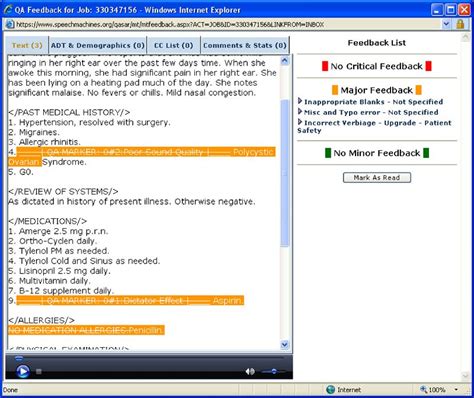Click the 'No Minor Feedback' label
This screenshot has width=474, height=398.
pyautogui.click(x=377, y=153)
